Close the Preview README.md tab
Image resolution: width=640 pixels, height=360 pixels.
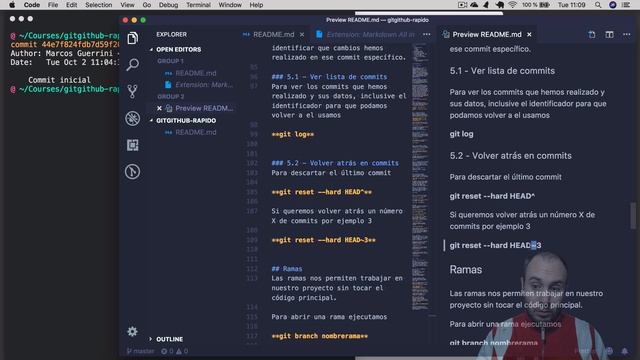coord(529,35)
